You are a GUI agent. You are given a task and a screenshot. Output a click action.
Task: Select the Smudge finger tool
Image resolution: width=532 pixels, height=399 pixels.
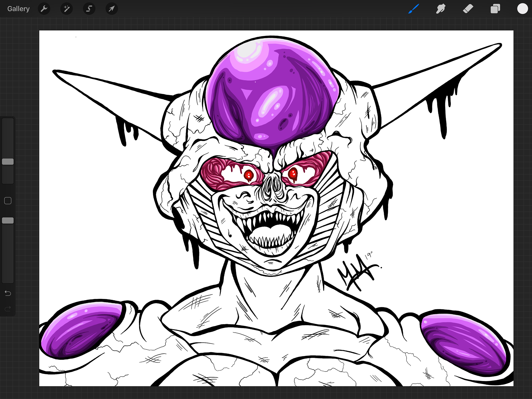click(x=441, y=9)
